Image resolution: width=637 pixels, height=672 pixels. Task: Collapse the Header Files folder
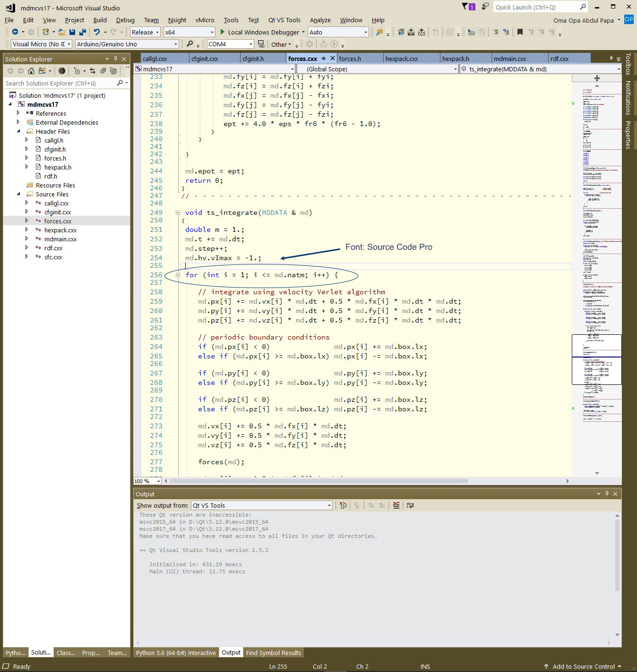[18, 131]
